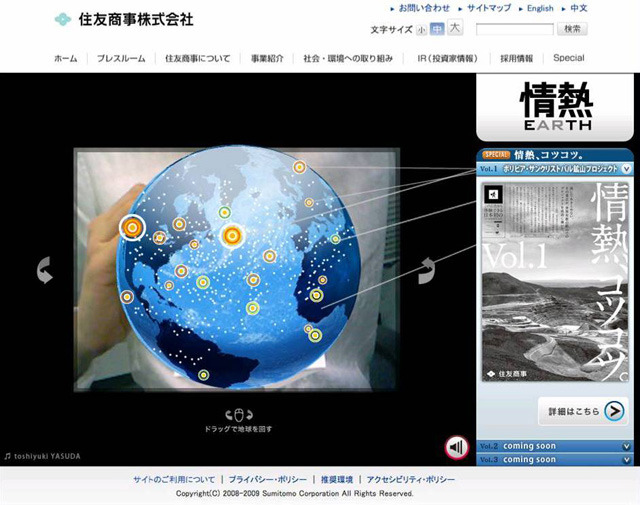Click the orange marker at the globe top right
Image resolution: width=640 pixels, height=505 pixels.
coord(299,167)
